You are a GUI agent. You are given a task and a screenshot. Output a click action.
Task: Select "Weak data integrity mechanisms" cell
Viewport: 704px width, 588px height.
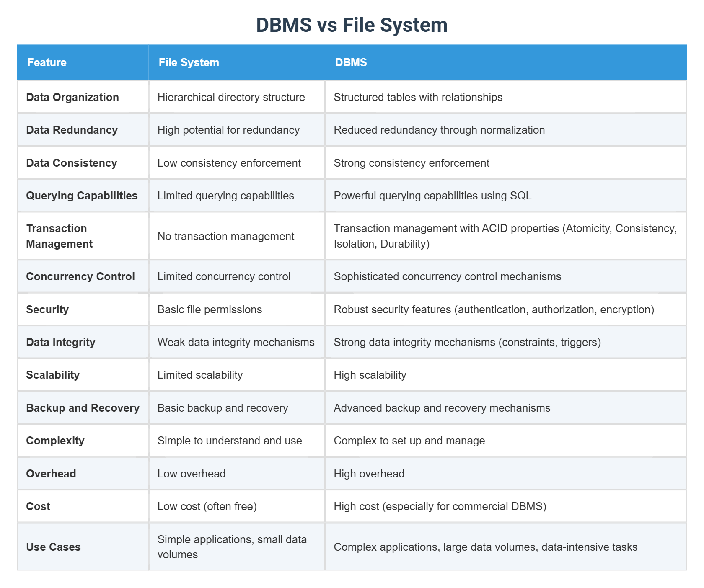pos(237,342)
